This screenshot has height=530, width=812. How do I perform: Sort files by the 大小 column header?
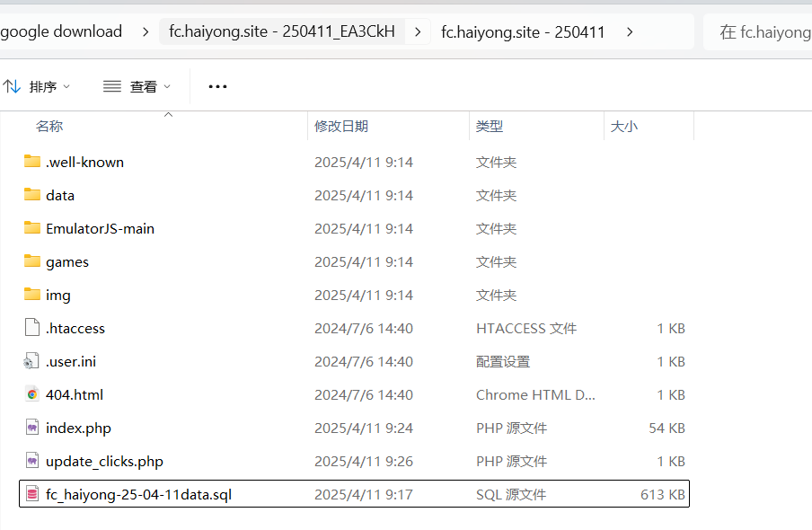(624, 126)
